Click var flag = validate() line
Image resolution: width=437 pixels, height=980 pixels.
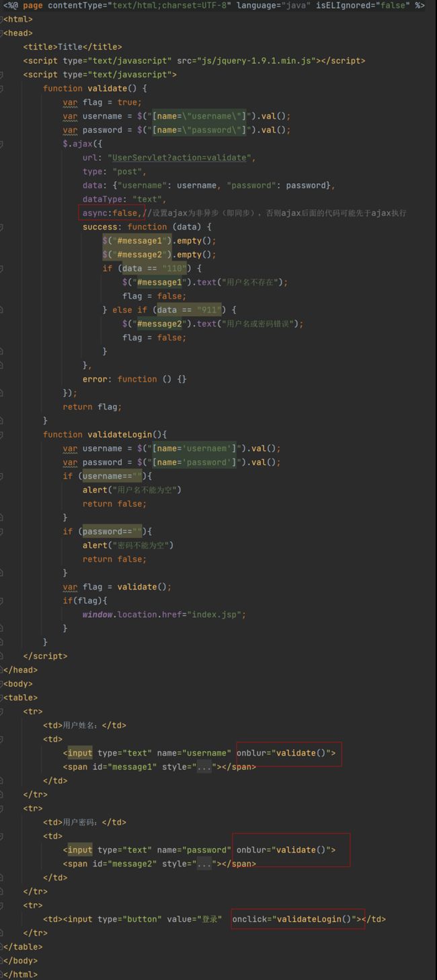coord(117,586)
